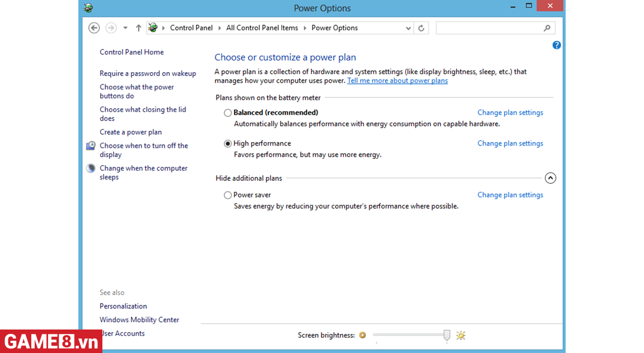
Task: Open Tell me more about power plans
Action: [x=397, y=81]
